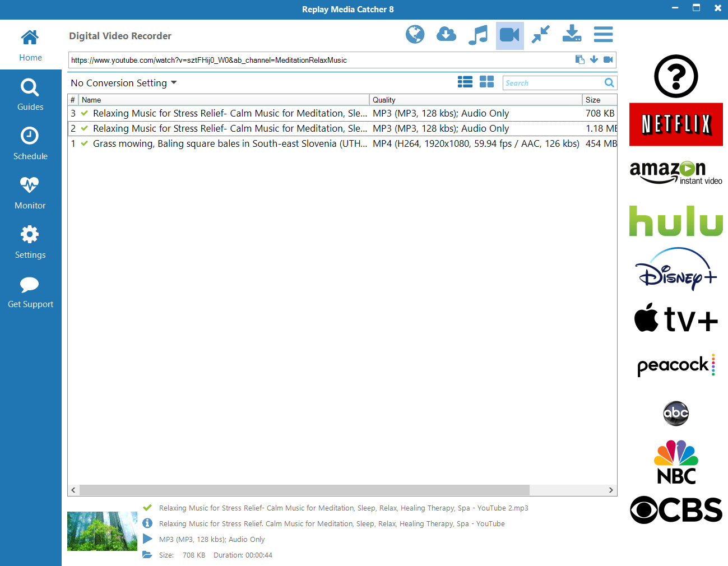Screen dimensions: 728x566
Task: Open Amazon Instant Video shortcut
Action: pos(676,172)
